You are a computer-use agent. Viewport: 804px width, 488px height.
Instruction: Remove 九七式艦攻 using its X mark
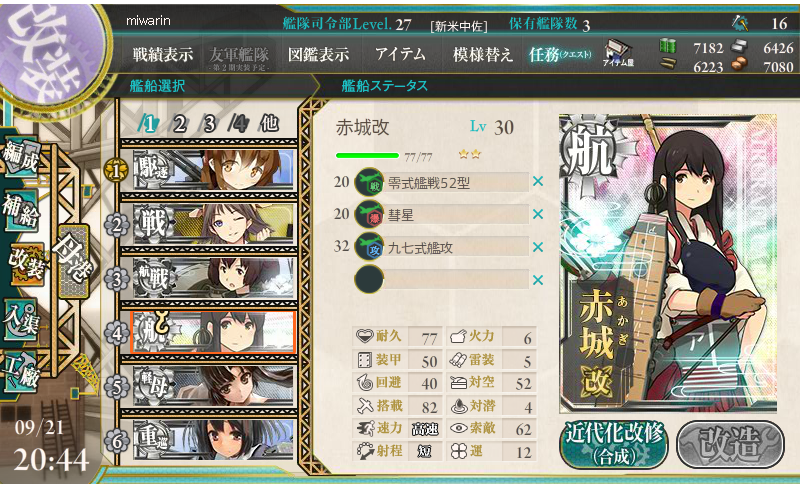pos(537,247)
